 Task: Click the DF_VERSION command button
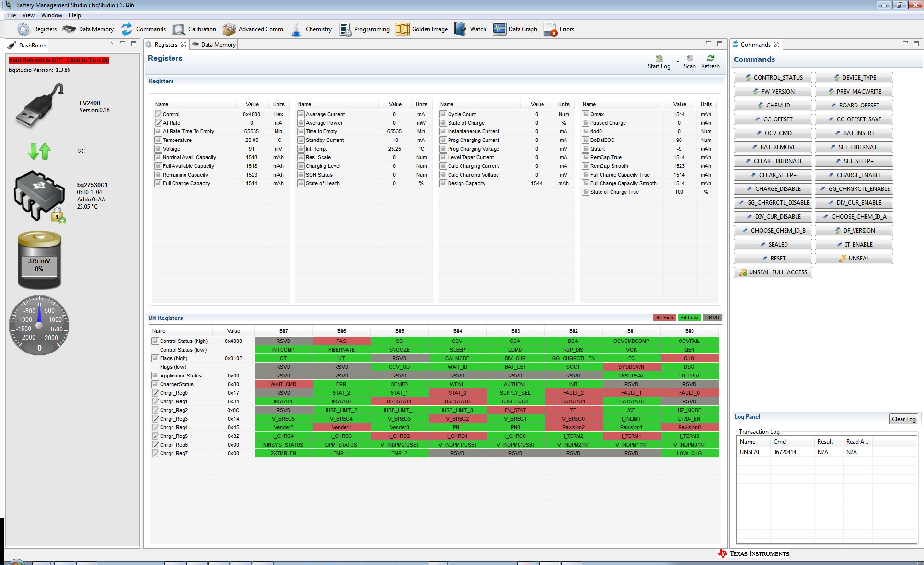(854, 231)
